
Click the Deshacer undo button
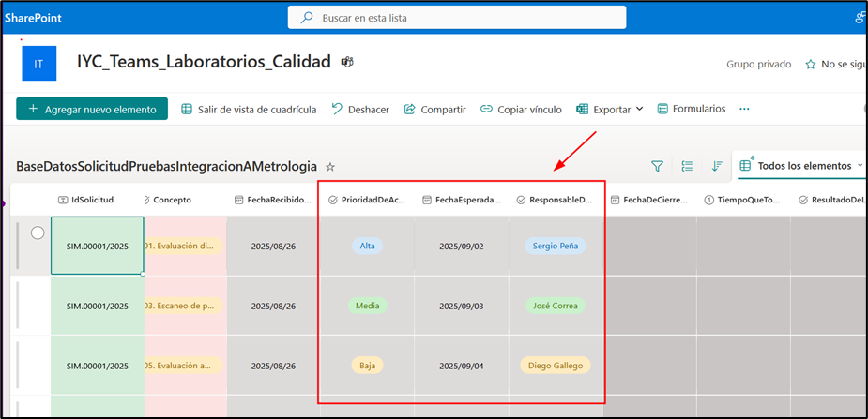pos(360,109)
